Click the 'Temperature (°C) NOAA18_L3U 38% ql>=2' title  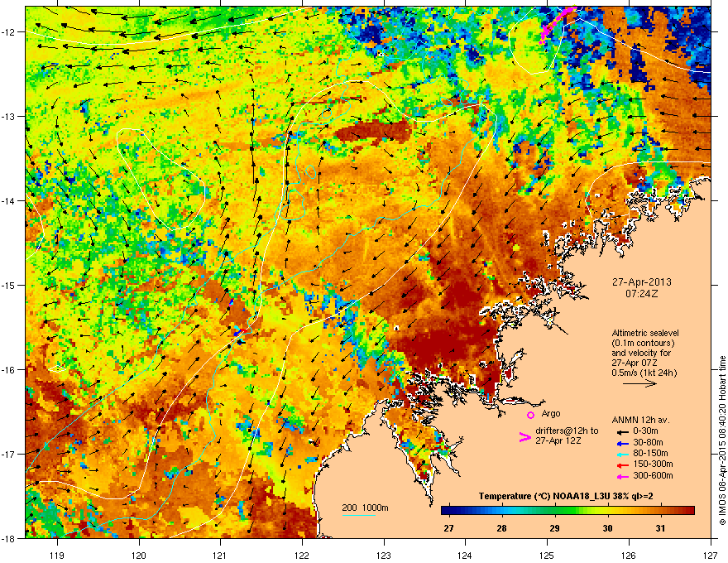(566, 496)
